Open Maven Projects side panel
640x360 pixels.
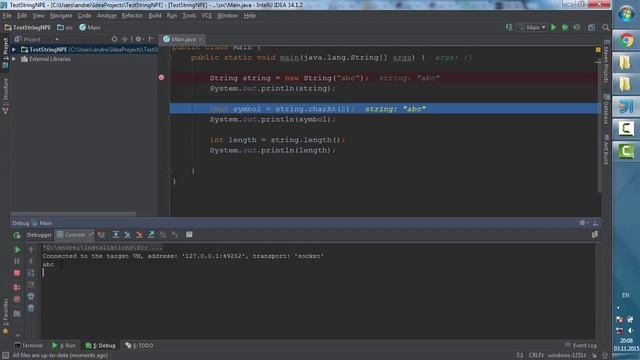click(606, 62)
